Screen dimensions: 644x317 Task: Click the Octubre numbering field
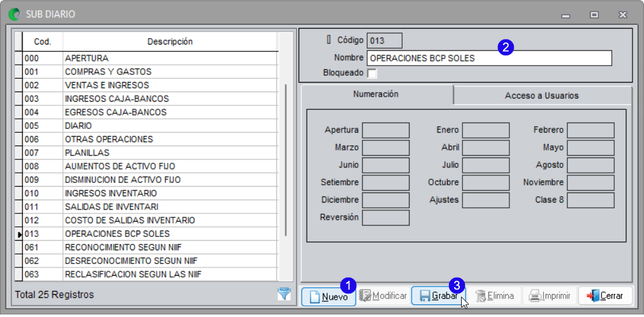click(x=485, y=183)
